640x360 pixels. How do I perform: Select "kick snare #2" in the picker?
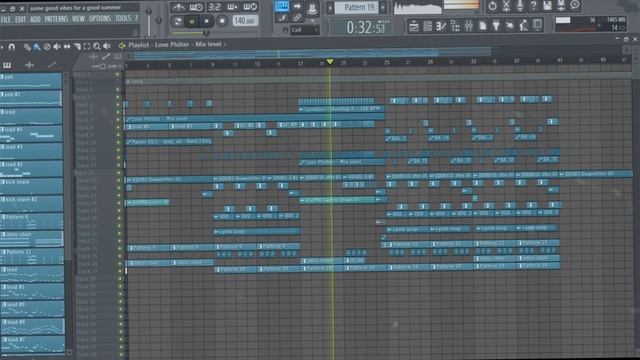31,204
